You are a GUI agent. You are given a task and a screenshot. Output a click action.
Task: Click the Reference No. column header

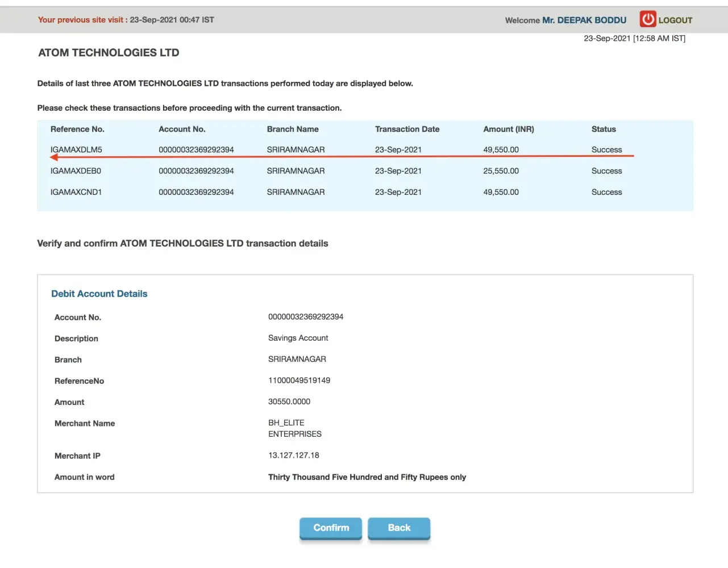click(x=77, y=129)
